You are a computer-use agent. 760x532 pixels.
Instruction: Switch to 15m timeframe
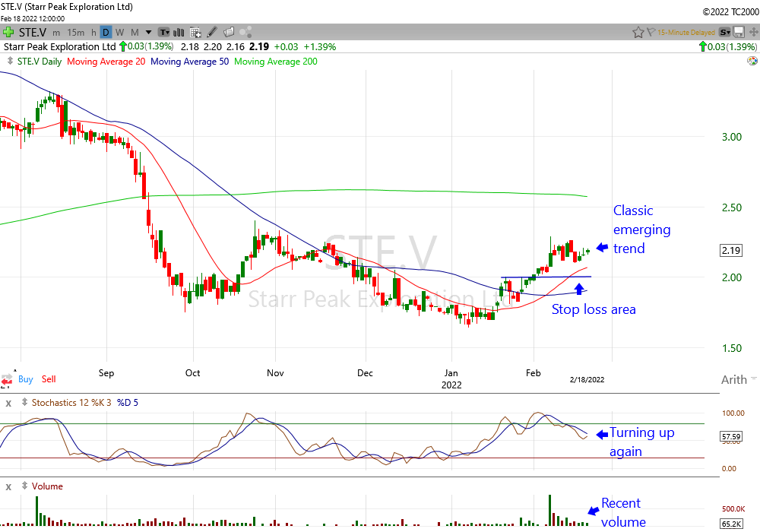[75, 33]
